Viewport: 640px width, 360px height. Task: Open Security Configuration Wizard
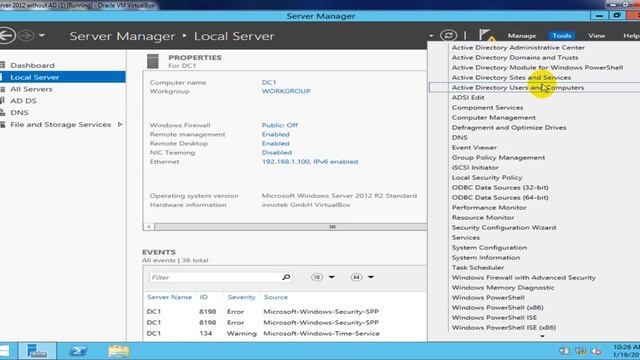click(504, 227)
